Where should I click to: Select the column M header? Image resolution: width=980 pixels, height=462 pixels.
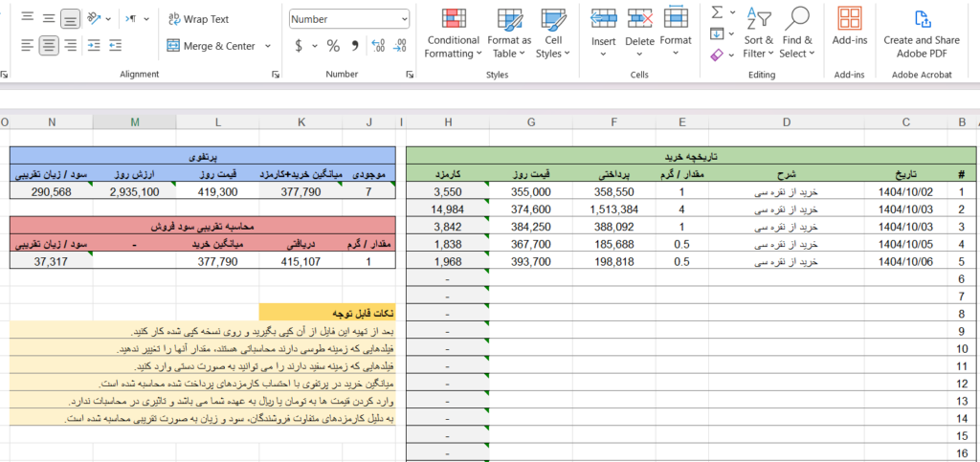click(x=135, y=121)
